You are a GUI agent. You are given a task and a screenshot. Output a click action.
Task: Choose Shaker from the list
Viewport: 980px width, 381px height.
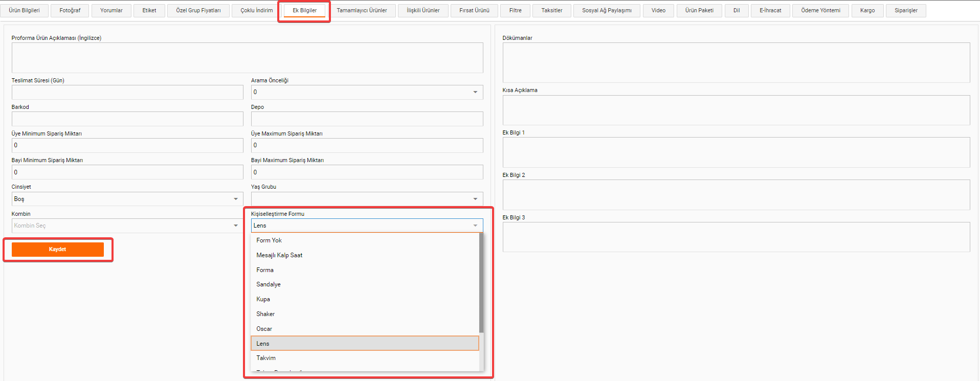[x=365, y=314]
